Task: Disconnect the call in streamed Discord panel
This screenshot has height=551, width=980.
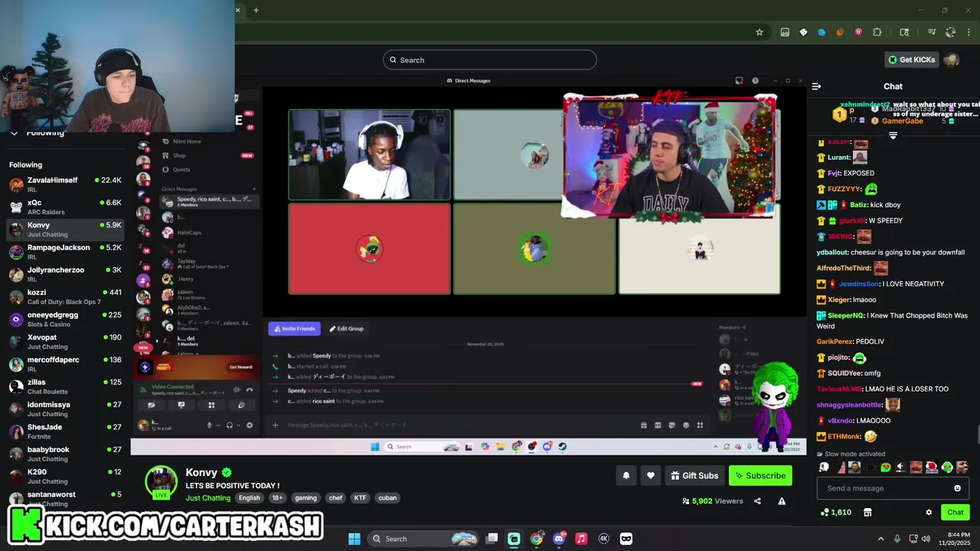Action: (249, 390)
